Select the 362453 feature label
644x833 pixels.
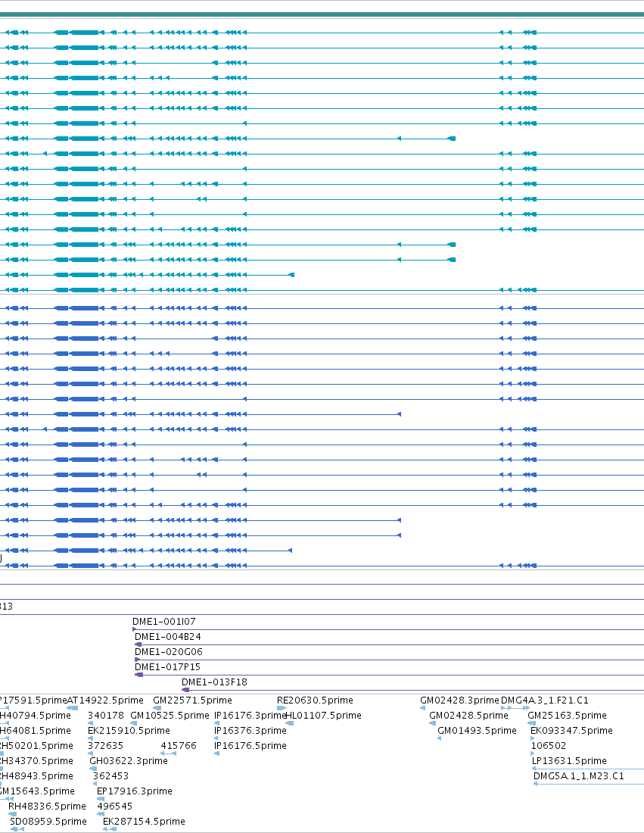pos(111,776)
